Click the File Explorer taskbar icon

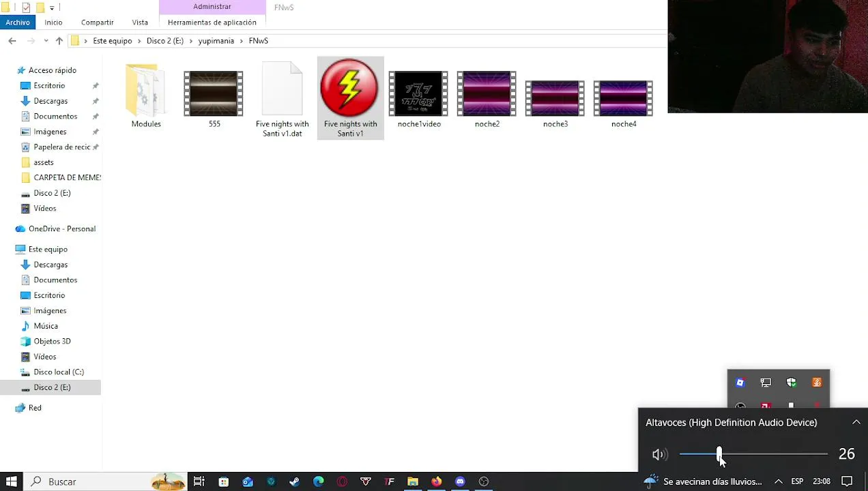point(412,481)
